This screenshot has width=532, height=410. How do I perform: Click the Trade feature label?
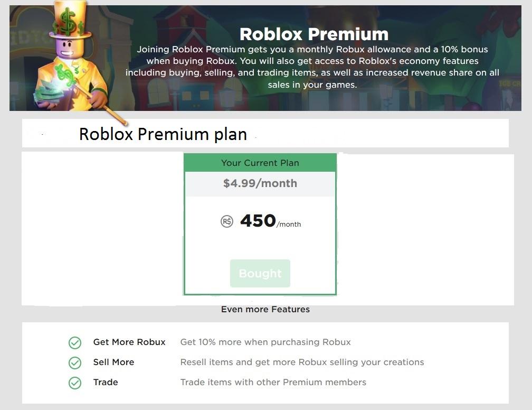[x=106, y=382]
